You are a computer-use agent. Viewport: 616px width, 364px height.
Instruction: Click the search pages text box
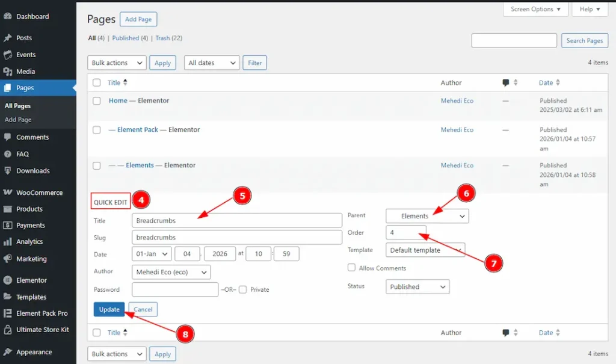point(514,40)
